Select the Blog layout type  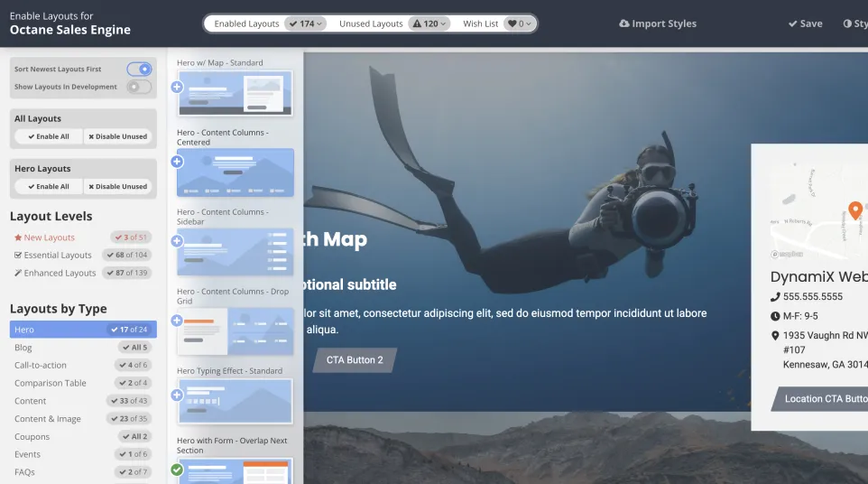(x=83, y=348)
